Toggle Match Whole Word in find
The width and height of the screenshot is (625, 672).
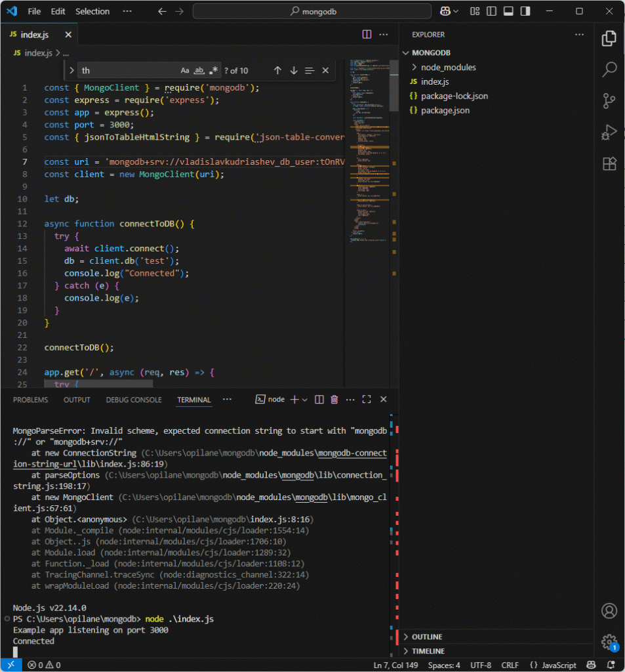click(199, 70)
